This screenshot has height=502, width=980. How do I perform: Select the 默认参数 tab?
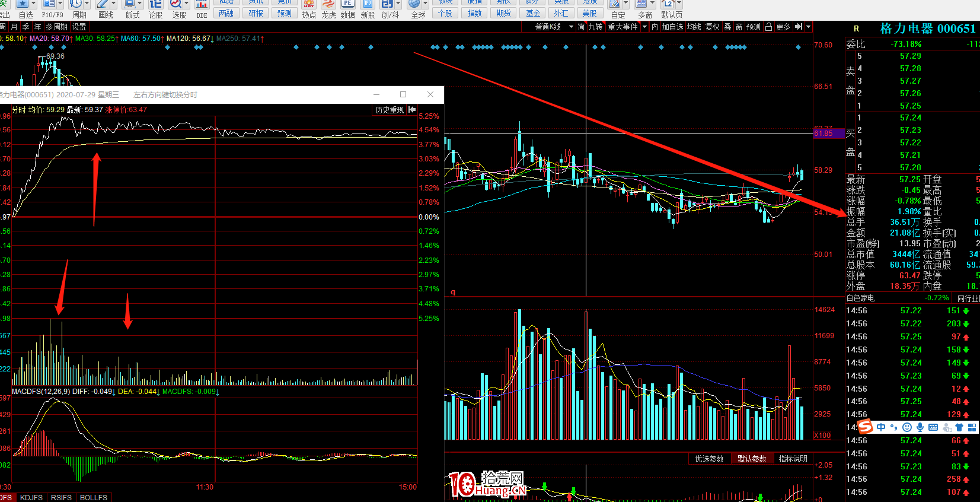[x=751, y=459]
